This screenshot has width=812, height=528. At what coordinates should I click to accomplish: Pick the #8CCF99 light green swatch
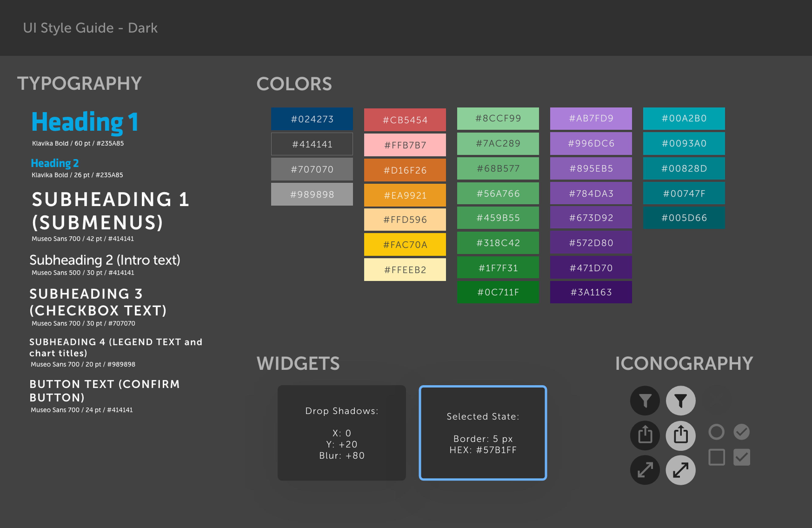coord(498,118)
